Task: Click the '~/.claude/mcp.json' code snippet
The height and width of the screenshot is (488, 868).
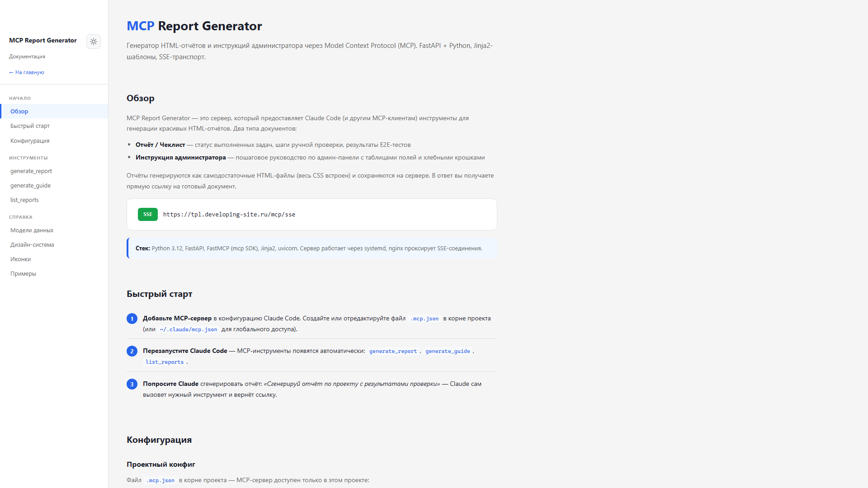Action: click(189, 329)
